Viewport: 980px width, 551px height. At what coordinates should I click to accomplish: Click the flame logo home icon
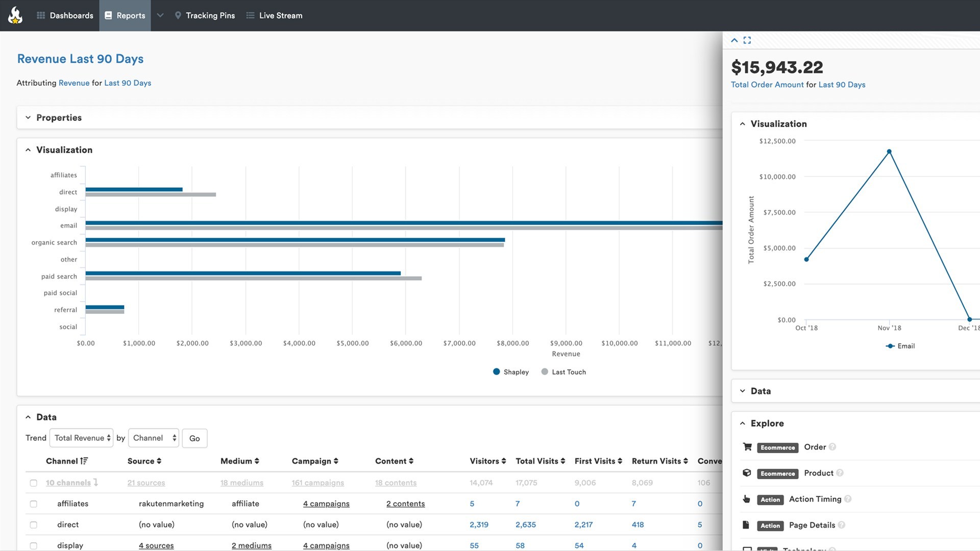[15, 15]
